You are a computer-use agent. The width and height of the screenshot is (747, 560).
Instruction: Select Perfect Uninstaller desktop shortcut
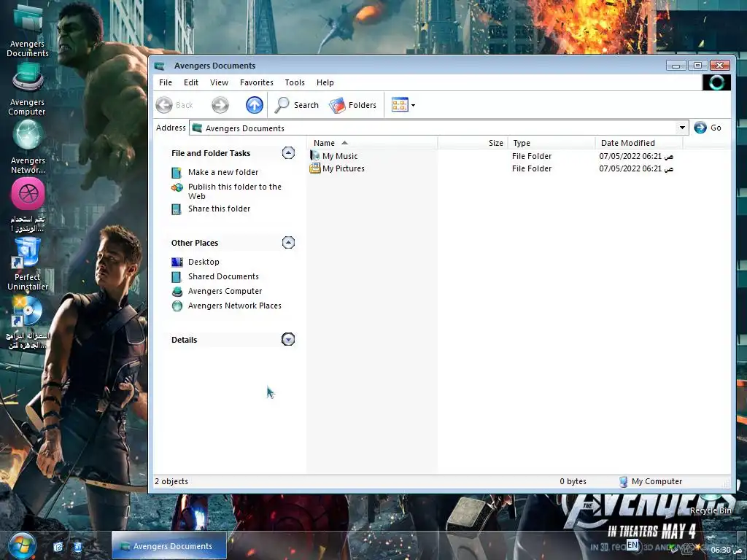pyautogui.click(x=28, y=264)
